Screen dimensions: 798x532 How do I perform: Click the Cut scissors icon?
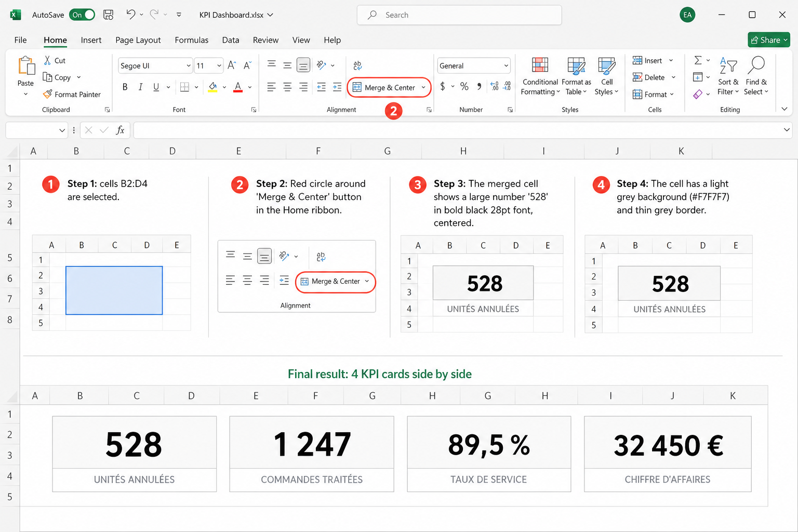click(x=47, y=60)
